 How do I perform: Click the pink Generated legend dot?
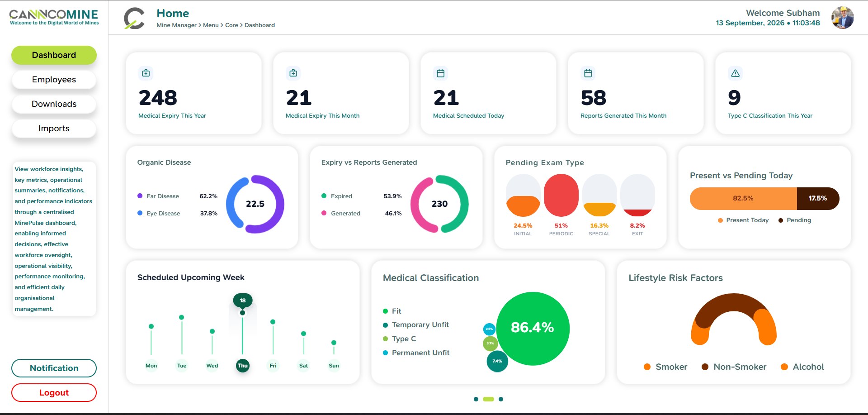(x=324, y=213)
